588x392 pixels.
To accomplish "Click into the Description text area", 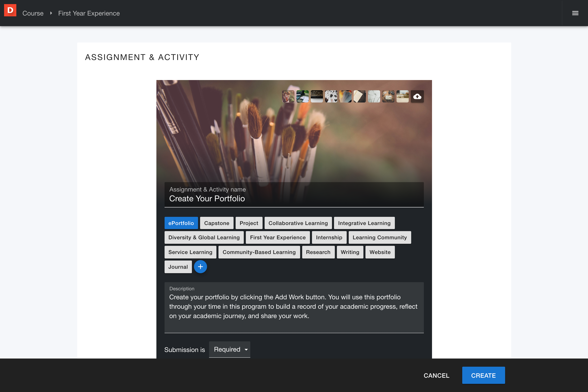I will tap(294, 307).
